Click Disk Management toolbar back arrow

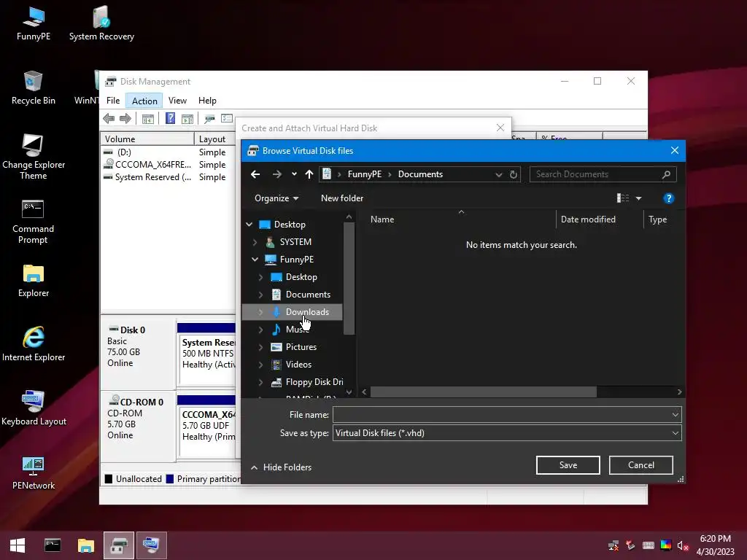[109, 119]
